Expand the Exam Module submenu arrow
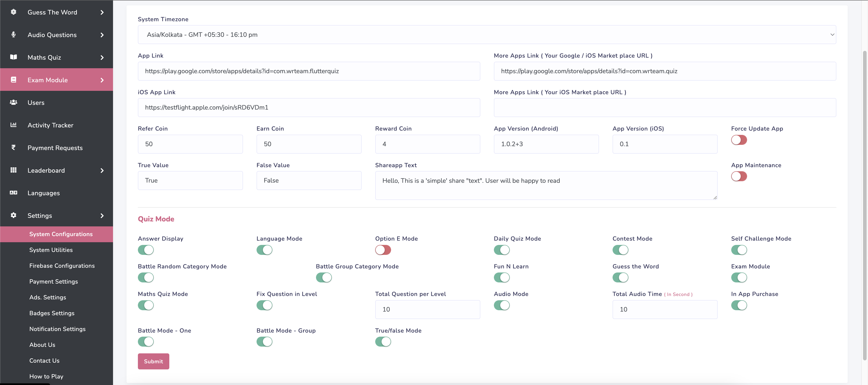 pyautogui.click(x=102, y=80)
